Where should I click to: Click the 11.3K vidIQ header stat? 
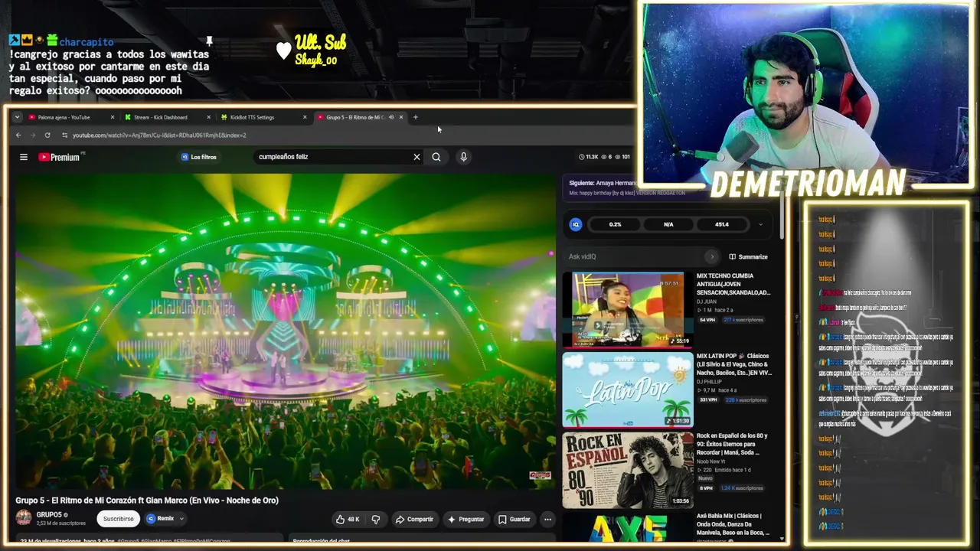click(x=589, y=157)
